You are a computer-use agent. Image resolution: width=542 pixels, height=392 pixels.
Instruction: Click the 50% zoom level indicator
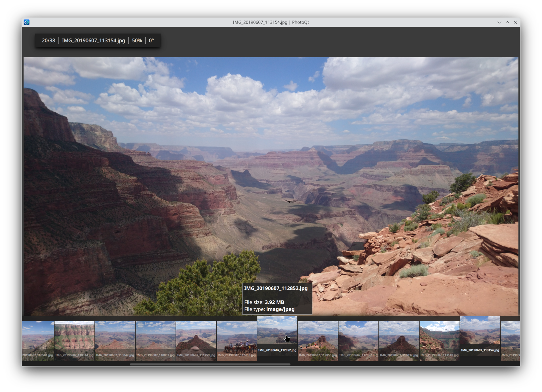tap(137, 41)
